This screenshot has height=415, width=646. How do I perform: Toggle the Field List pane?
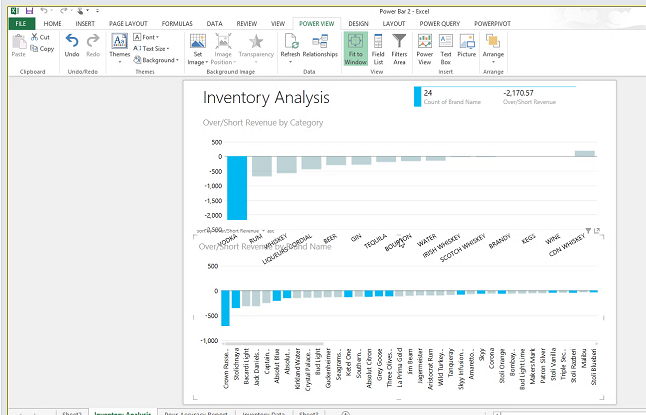pyautogui.click(x=378, y=49)
